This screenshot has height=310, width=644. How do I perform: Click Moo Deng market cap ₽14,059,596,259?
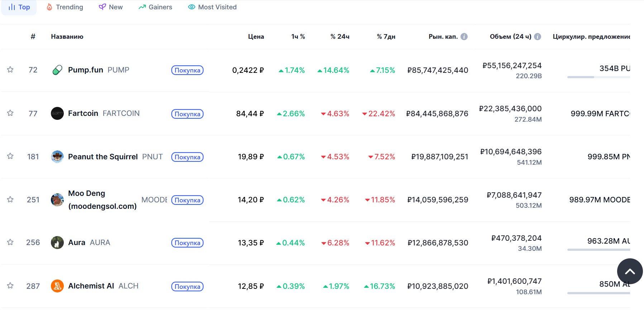pyautogui.click(x=438, y=200)
